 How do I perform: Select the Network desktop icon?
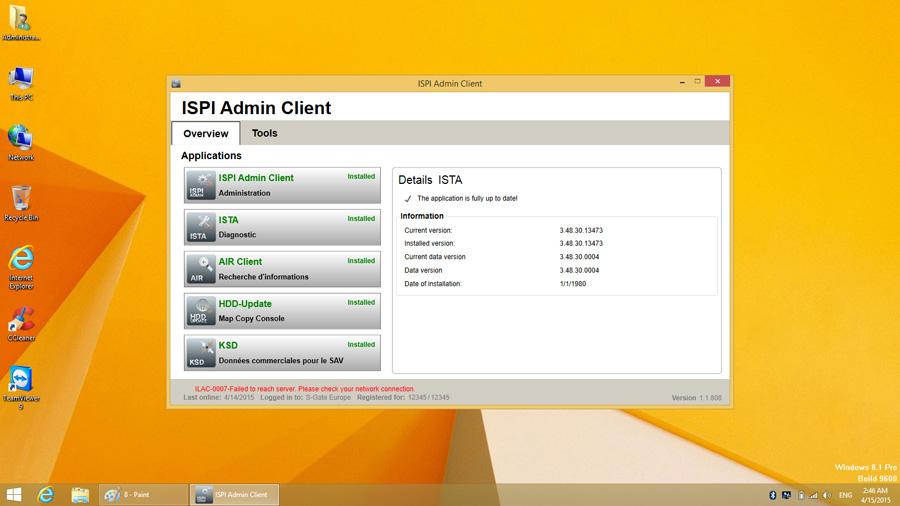(21, 143)
